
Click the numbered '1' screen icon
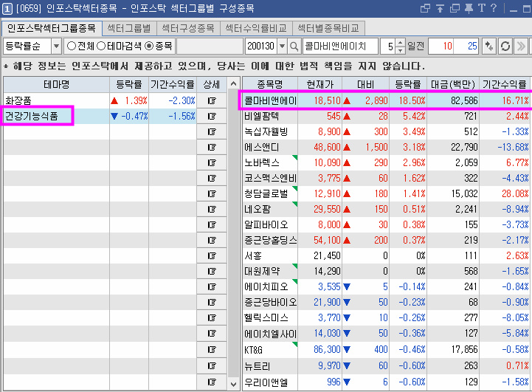coord(7,9)
